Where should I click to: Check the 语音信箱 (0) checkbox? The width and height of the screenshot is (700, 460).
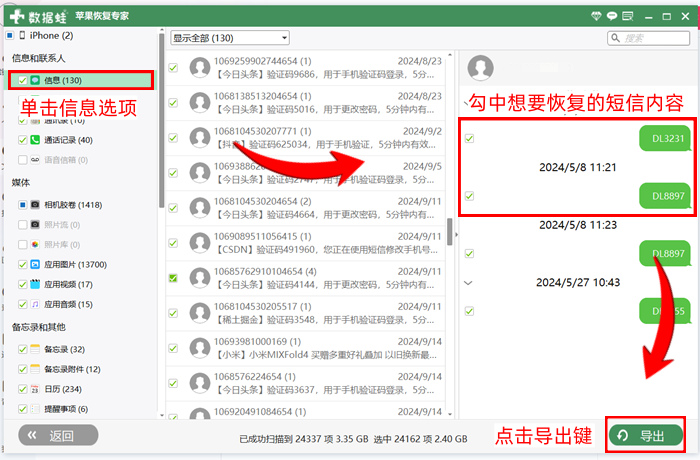[x=22, y=160]
